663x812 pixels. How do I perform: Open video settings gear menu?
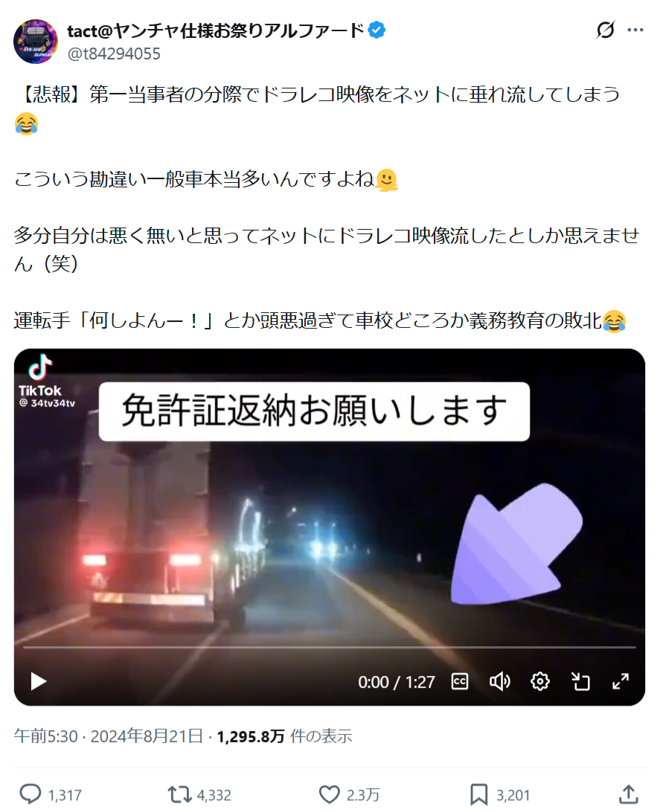539,681
